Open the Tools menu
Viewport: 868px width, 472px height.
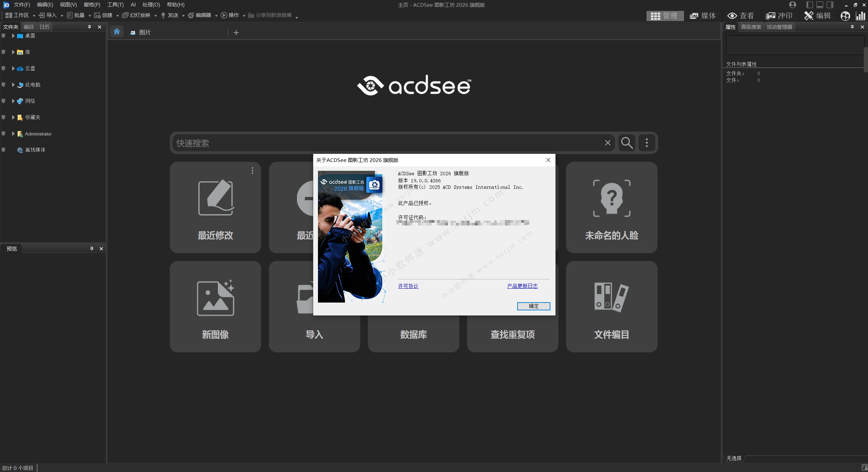pyautogui.click(x=115, y=5)
